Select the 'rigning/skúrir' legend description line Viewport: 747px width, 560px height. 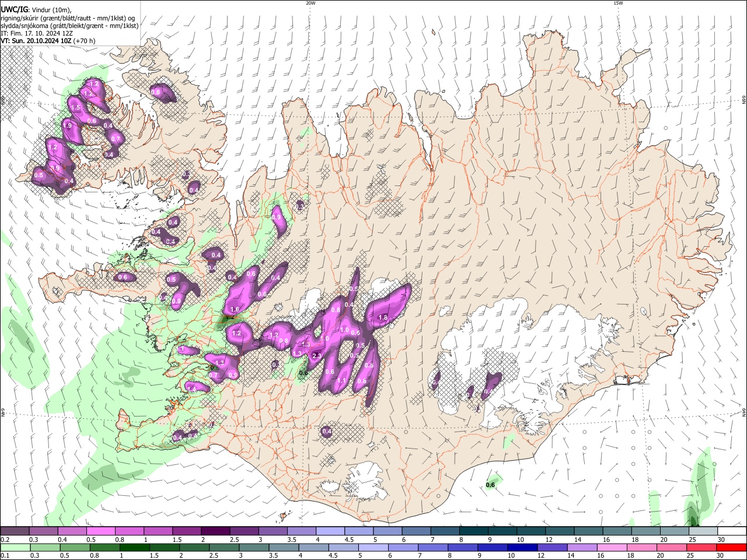tap(68, 18)
